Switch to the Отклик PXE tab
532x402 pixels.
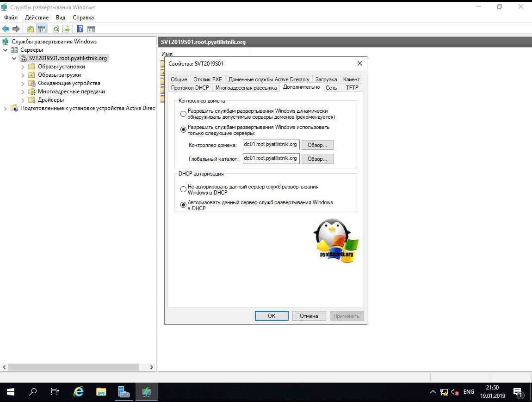[208, 79]
